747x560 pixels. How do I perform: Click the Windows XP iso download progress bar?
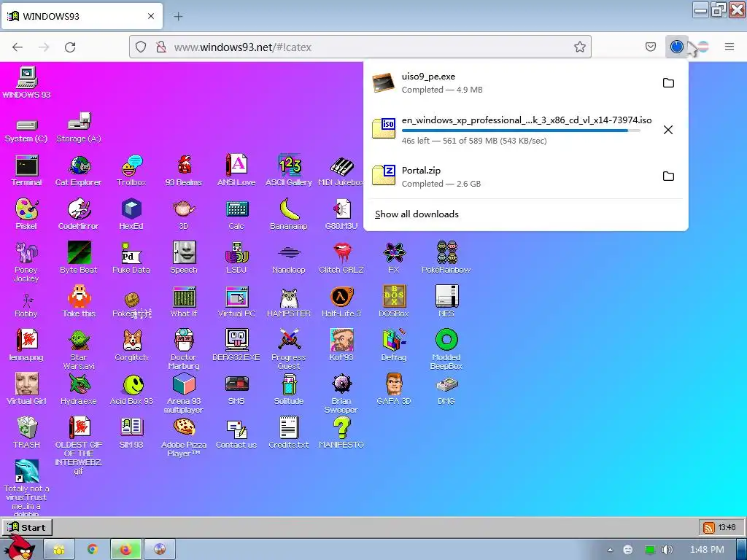click(x=521, y=131)
